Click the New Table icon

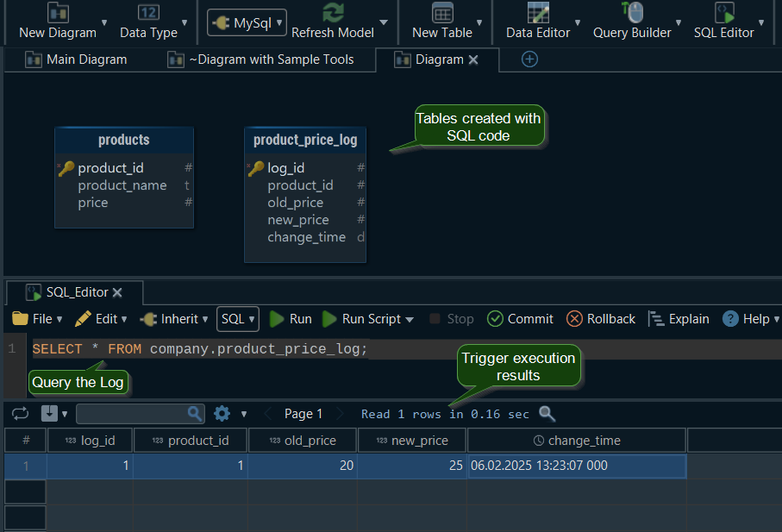tap(442, 13)
